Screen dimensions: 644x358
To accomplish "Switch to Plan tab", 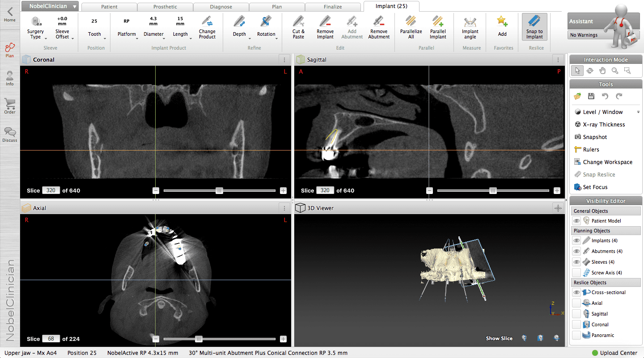I will tap(277, 7).
